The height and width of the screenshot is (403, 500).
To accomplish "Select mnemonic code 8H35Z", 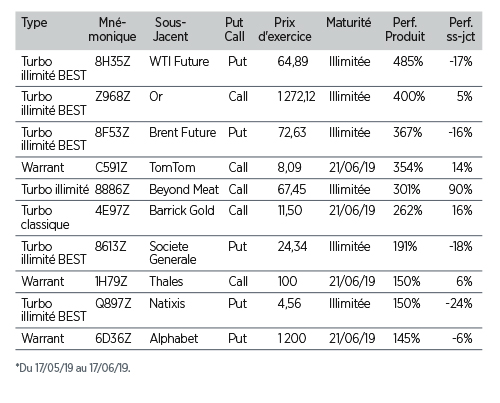I will [x=112, y=62].
